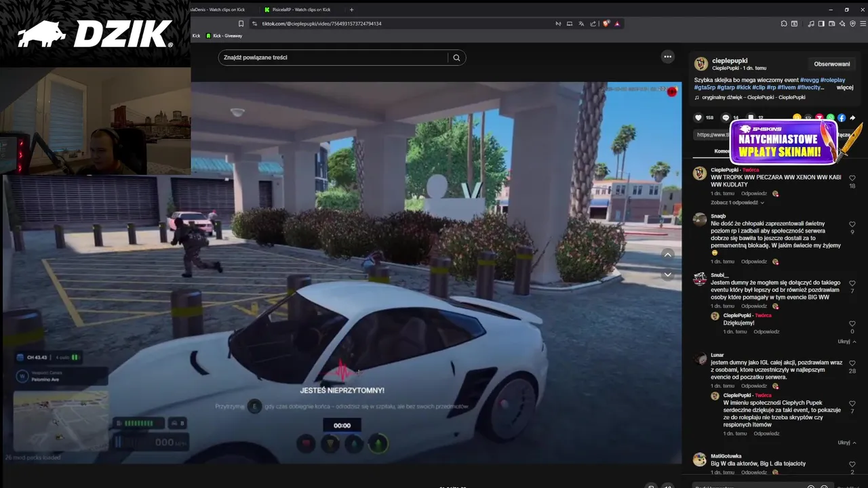Screen dimensions: 868x488
Task: Share the video to Facebook
Action: point(842,118)
